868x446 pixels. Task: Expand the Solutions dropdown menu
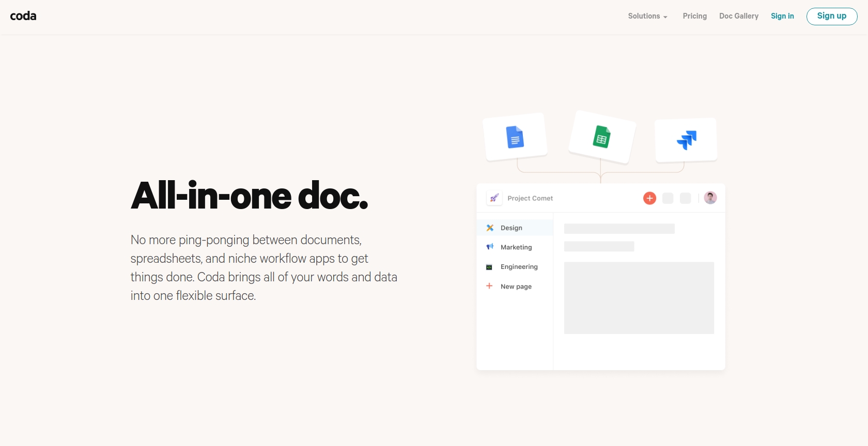648,16
